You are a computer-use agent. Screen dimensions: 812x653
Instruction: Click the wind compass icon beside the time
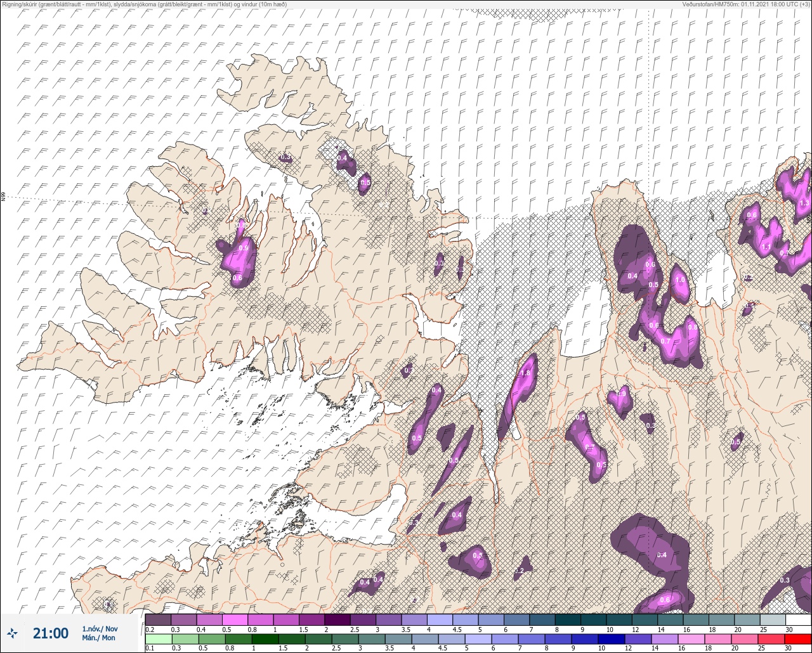tap(12, 633)
